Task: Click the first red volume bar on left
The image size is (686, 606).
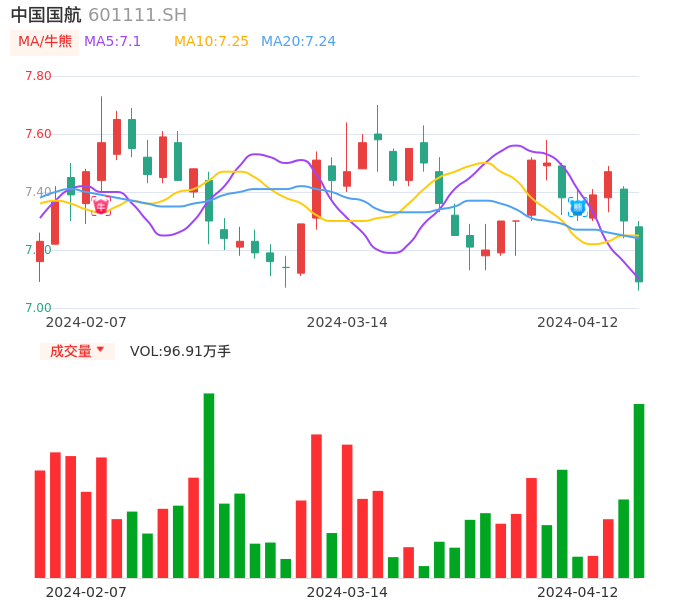Action: 40,523
